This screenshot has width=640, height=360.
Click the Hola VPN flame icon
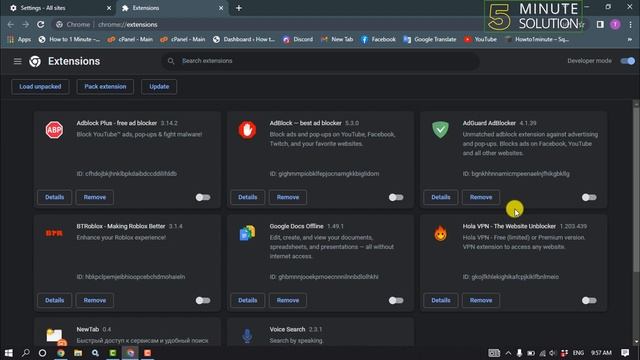440,233
